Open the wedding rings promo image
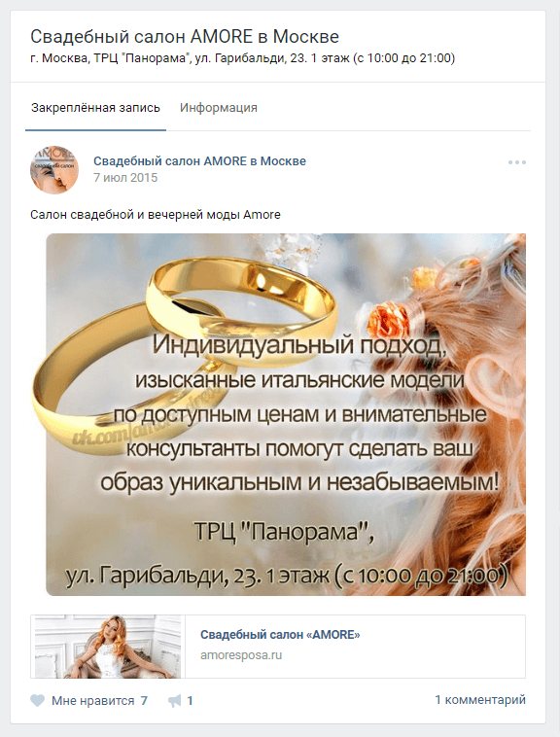This screenshot has width=560, height=737. pos(286,414)
